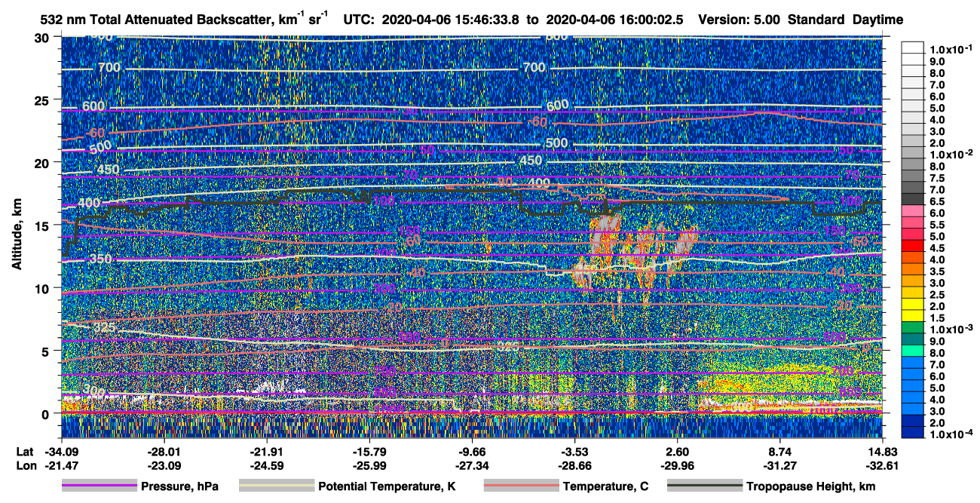Image resolution: width=980 pixels, height=503 pixels.
Task: Click the magenta Pressure legend line sample
Action: click(x=99, y=486)
